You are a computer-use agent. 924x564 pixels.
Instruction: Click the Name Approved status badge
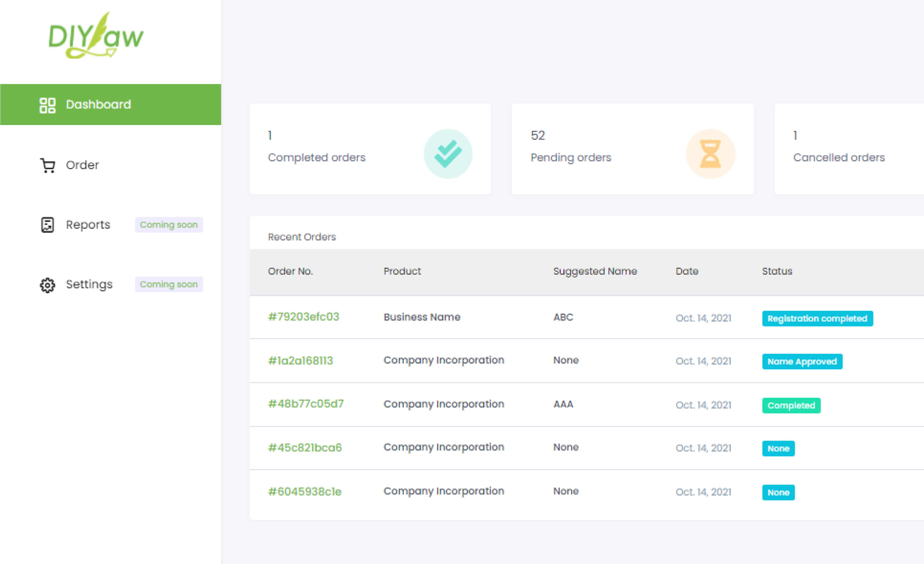pyautogui.click(x=802, y=361)
